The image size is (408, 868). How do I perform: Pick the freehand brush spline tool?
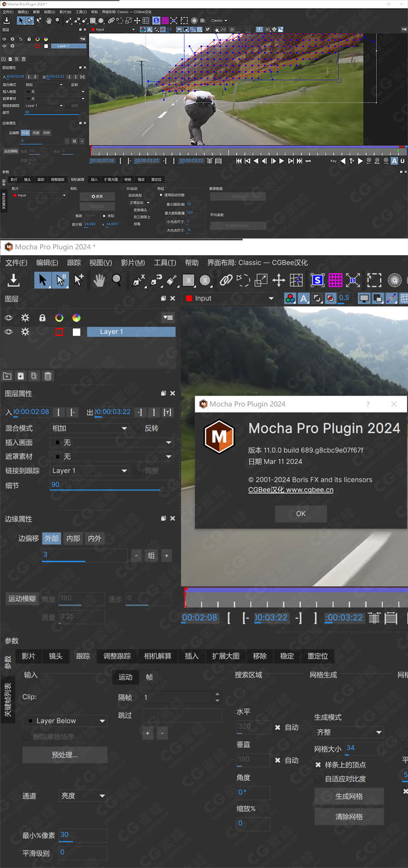coord(172,280)
